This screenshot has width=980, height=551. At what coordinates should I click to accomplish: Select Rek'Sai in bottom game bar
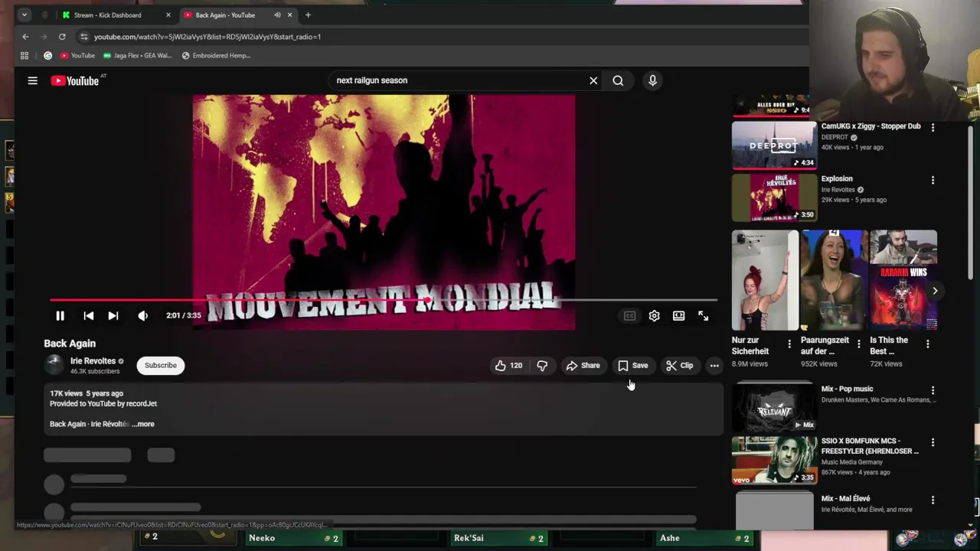[498, 538]
